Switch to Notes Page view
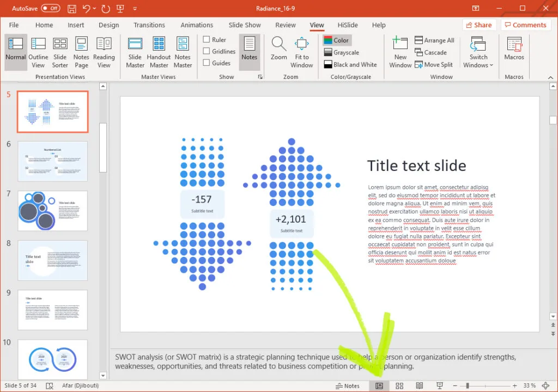This screenshot has height=392, width=558. 81,53
